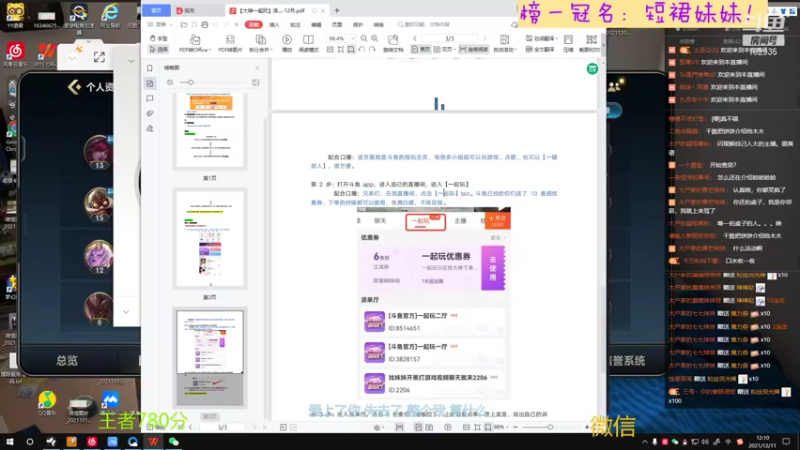Activate the Select tool in the toolbar
This screenshot has width=800, height=450.
click(x=158, y=49)
